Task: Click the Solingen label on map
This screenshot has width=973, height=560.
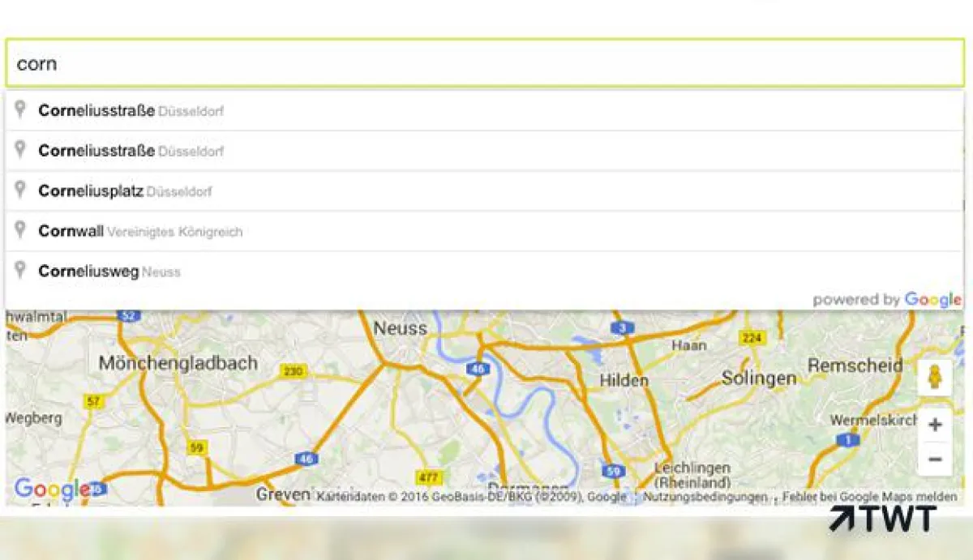Action: click(x=759, y=378)
